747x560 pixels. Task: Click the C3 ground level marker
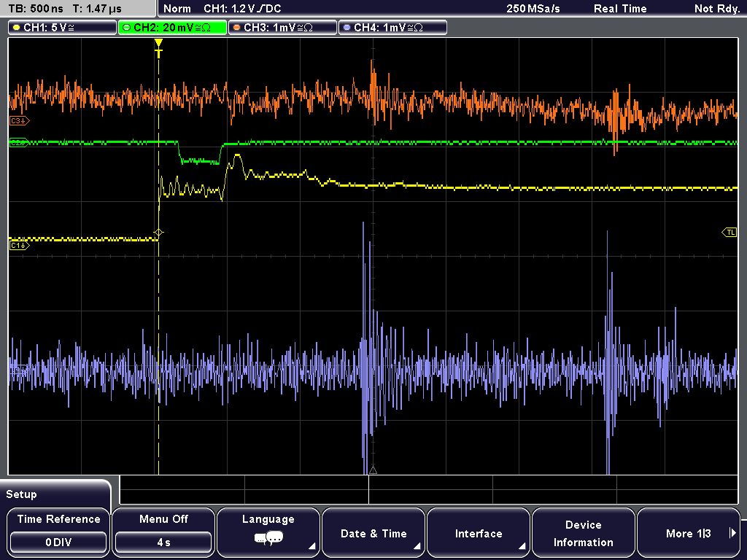tap(19, 121)
